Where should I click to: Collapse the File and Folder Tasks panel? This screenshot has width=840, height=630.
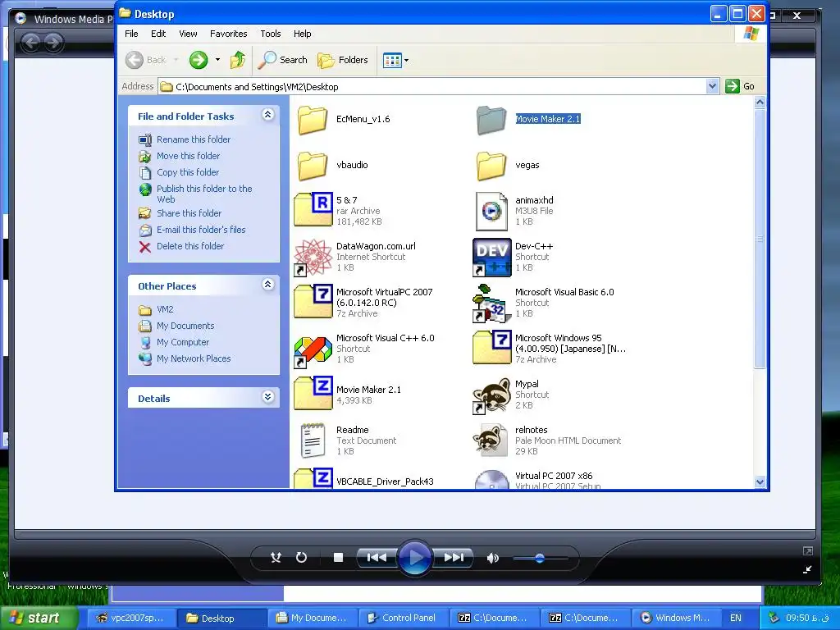pos(268,115)
